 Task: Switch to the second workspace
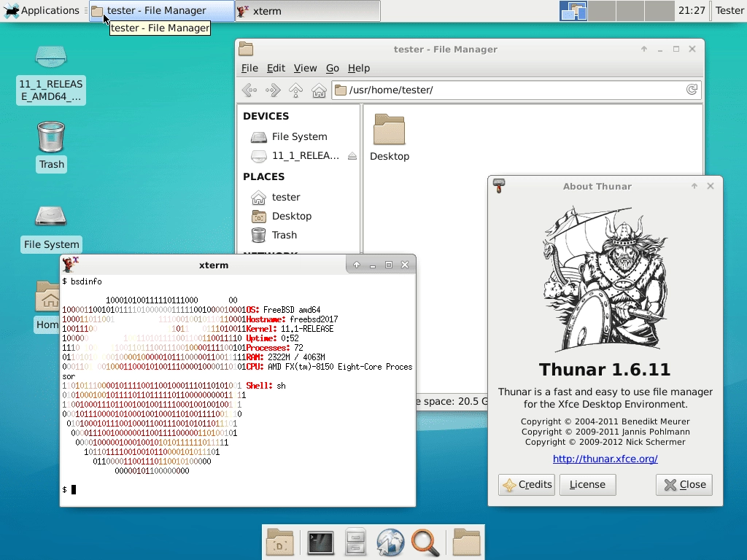point(602,10)
